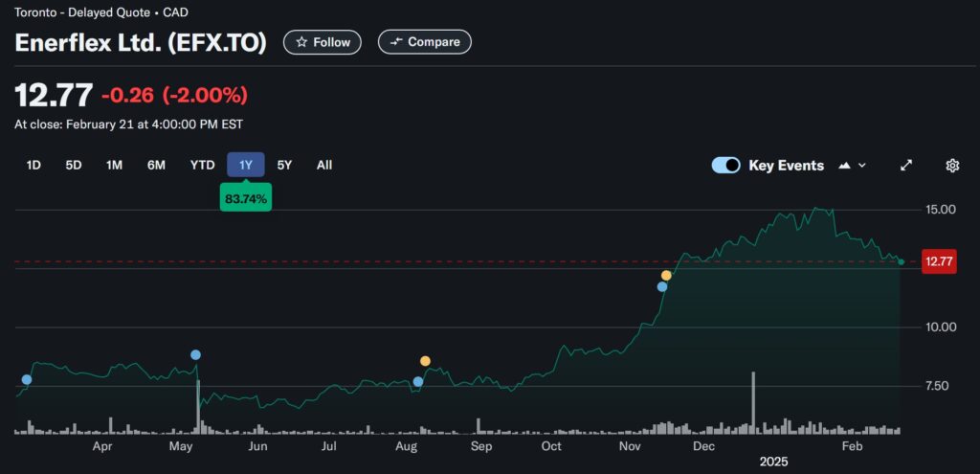Screen dimensions: 980x474
Task: Click the tall December volume bar
Action: [x=754, y=402]
